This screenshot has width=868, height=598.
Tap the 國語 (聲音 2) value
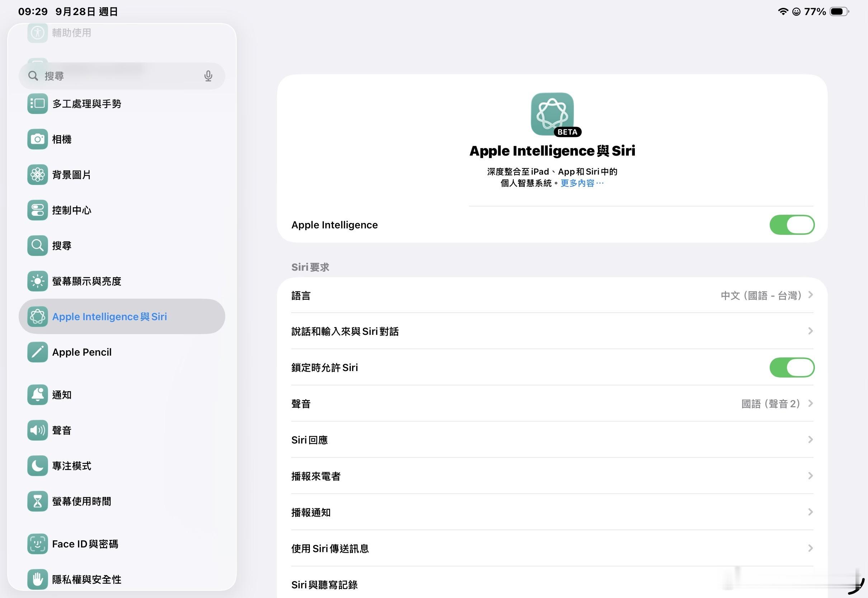pyautogui.click(x=771, y=404)
